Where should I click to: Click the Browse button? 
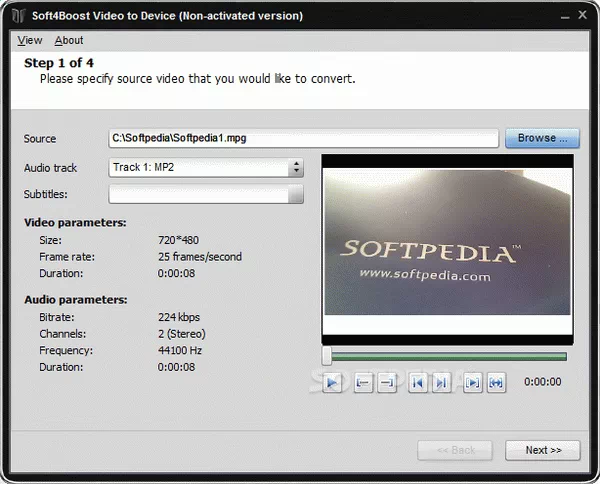coord(542,138)
